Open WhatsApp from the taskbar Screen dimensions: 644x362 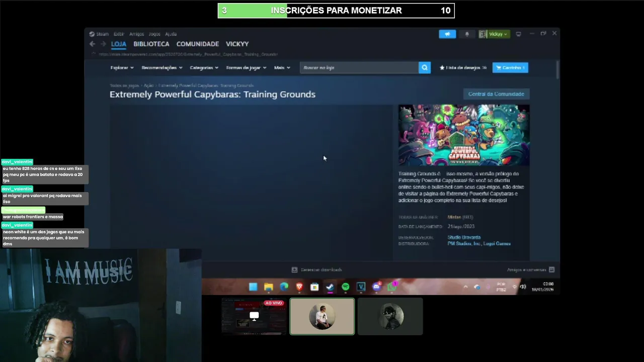click(391, 287)
